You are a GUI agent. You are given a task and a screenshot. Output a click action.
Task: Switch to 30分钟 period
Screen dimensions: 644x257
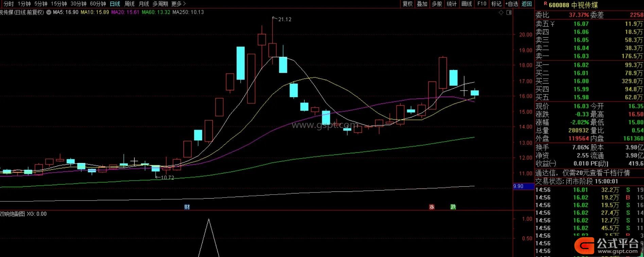[x=79, y=4]
